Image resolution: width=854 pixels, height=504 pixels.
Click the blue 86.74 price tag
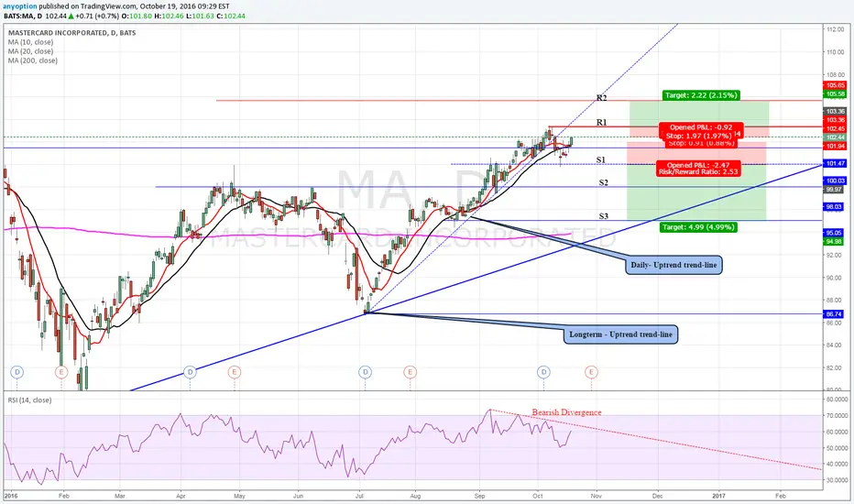tap(834, 314)
